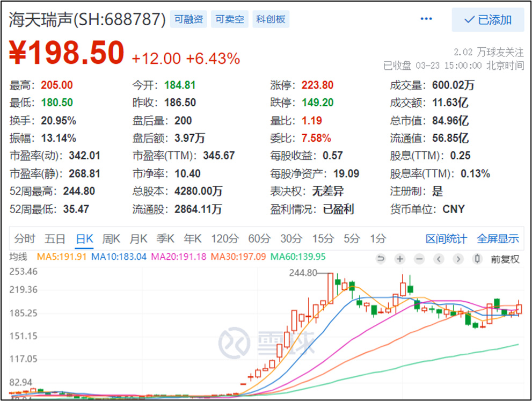Reset the chart view with the undo arrow
This screenshot has width=532, height=401.
coord(381,259)
